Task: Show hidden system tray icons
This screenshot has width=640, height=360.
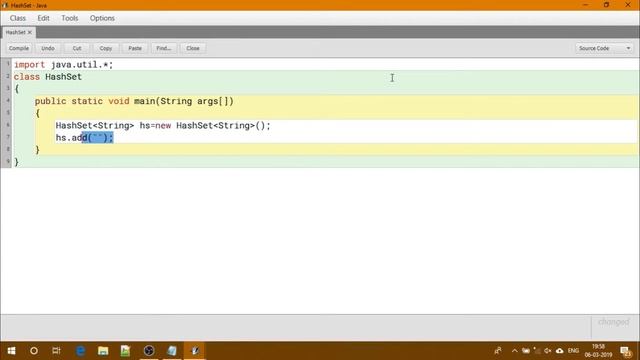Action: 515,351
